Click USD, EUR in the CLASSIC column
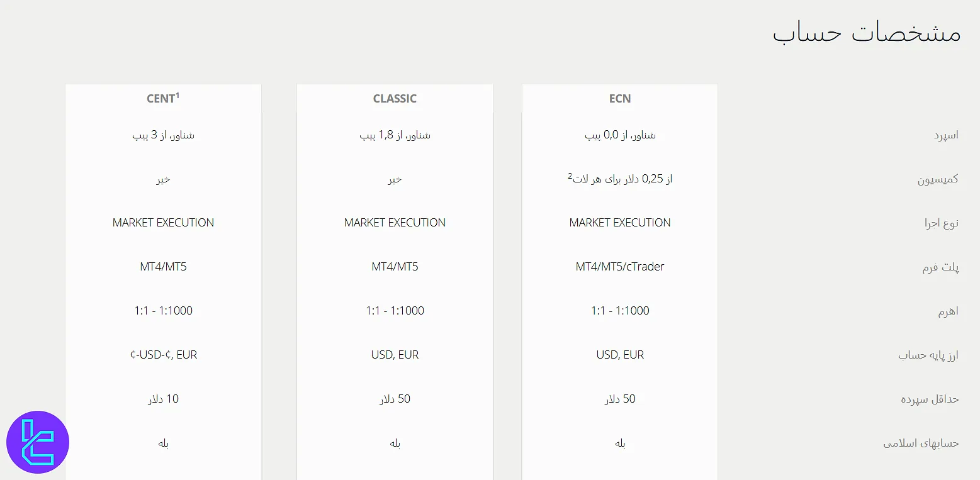The image size is (980, 480). [x=395, y=354]
